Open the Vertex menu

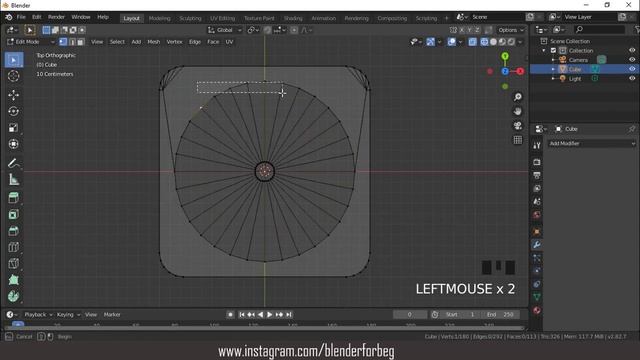(x=174, y=42)
